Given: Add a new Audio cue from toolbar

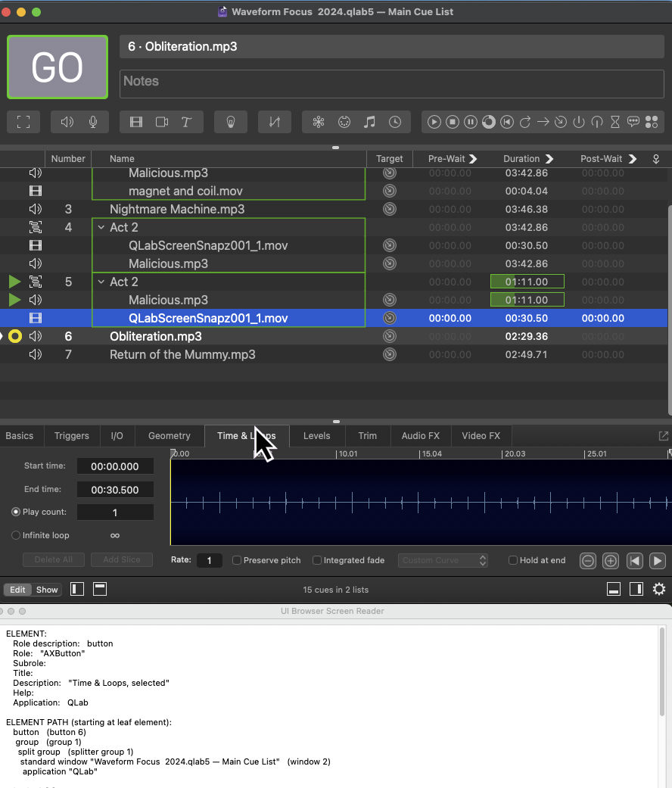Looking at the screenshot, I should 67,122.
